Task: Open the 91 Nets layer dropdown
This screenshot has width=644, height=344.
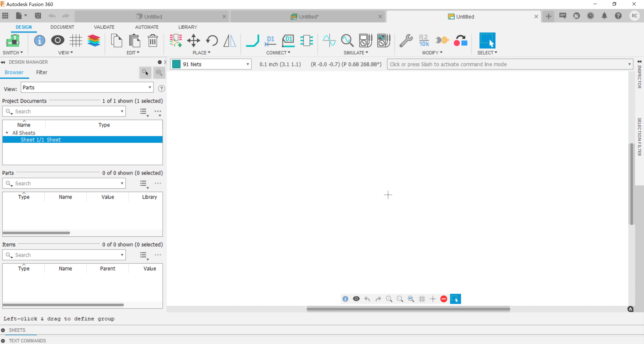Action: tap(248, 64)
